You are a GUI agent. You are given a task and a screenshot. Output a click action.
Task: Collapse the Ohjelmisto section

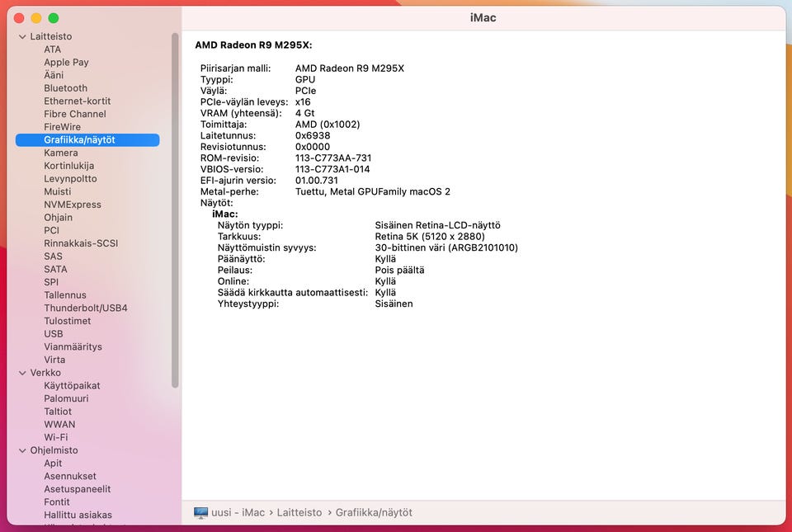(x=22, y=450)
